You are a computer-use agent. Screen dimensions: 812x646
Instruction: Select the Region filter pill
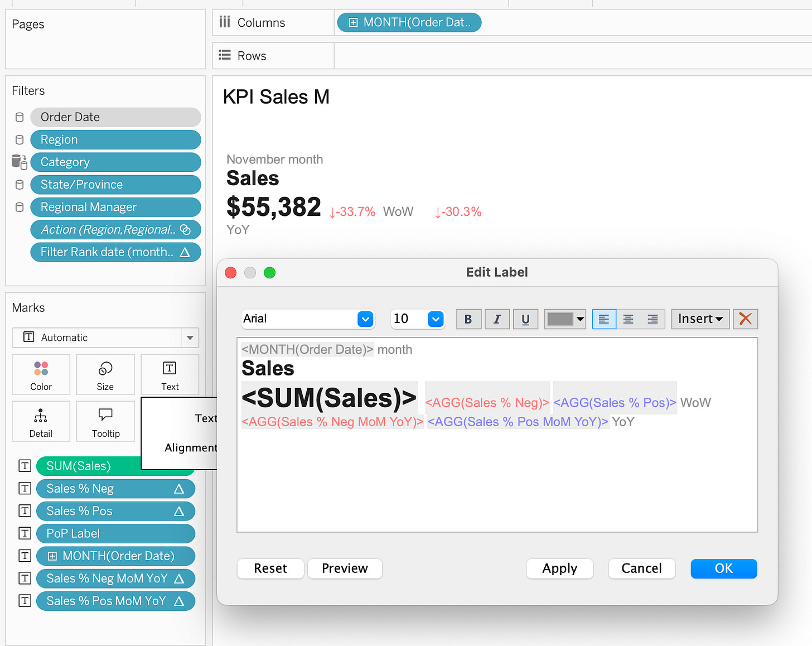pyautogui.click(x=115, y=139)
